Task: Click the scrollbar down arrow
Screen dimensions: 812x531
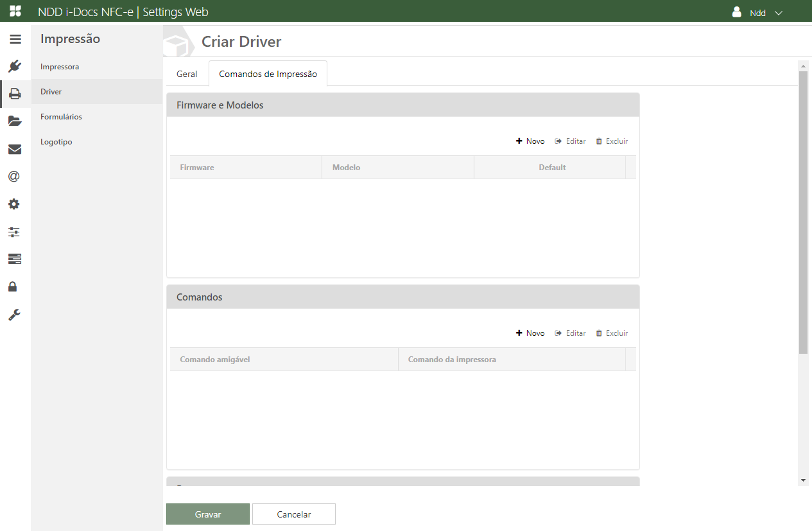Action: 802,480
